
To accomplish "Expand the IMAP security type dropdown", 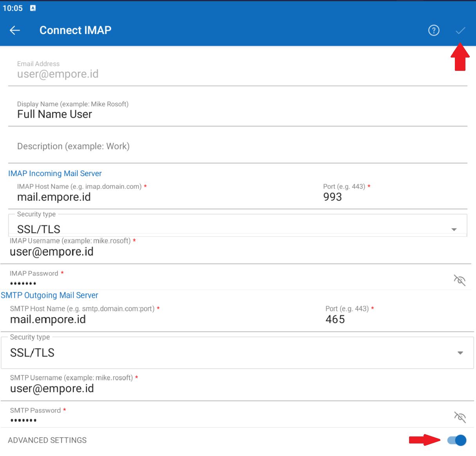I will pos(454,229).
